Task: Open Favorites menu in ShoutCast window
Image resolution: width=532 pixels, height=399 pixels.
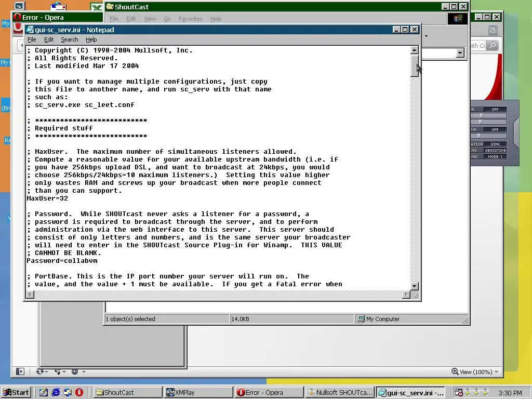Action: pos(190,19)
